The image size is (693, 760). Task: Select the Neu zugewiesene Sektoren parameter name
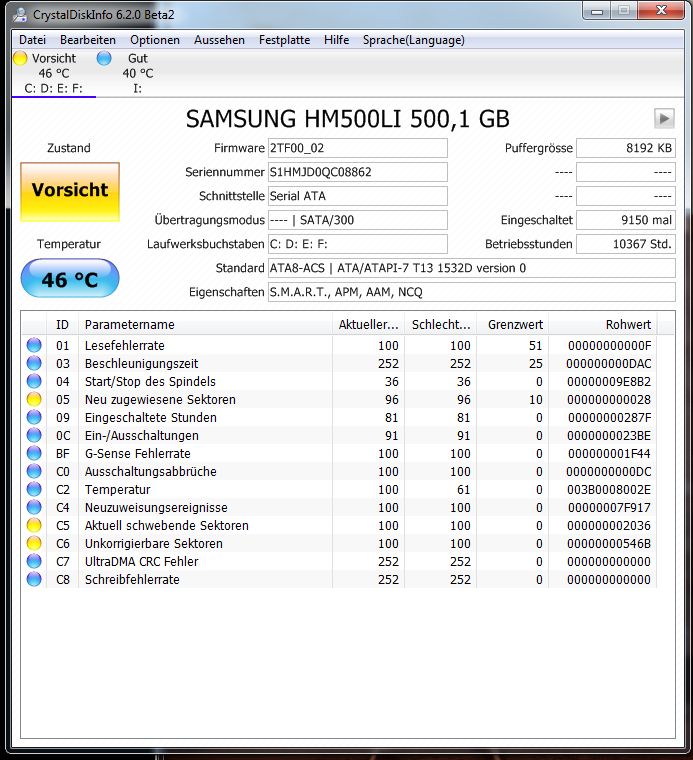tap(160, 399)
